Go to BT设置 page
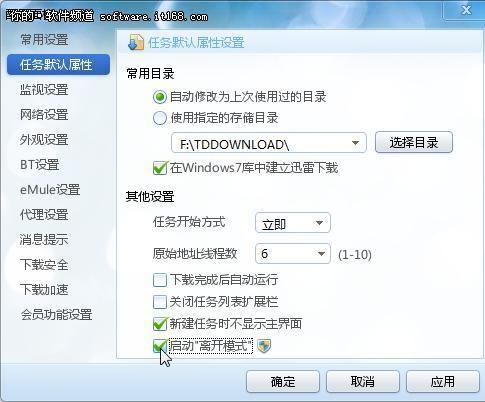 (x=40, y=164)
